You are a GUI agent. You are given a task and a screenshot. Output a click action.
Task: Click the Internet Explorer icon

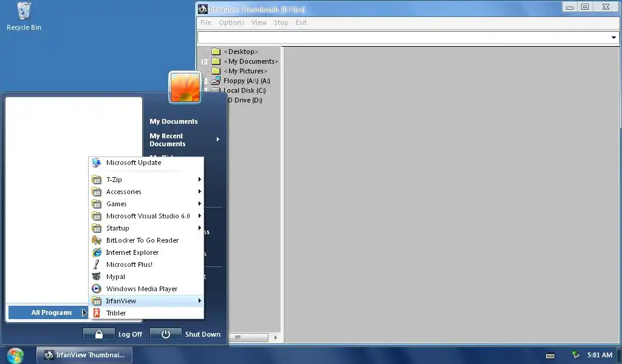[x=97, y=252]
